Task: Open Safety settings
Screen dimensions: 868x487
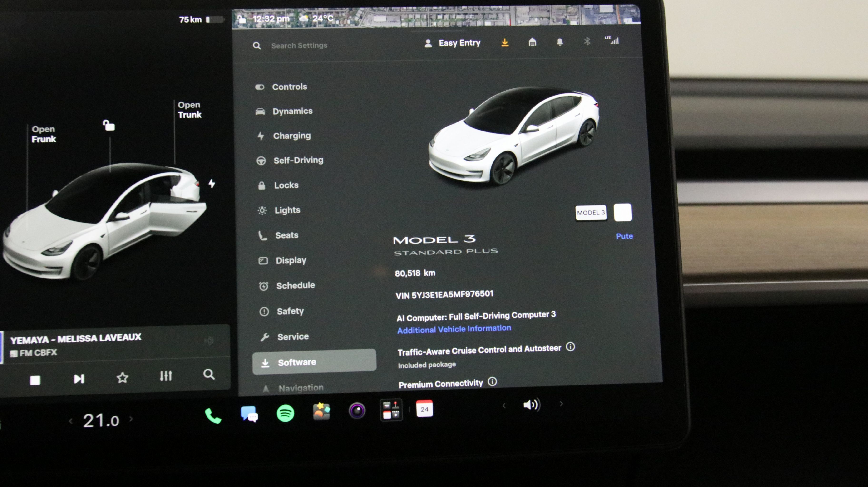Action: (x=282, y=311)
